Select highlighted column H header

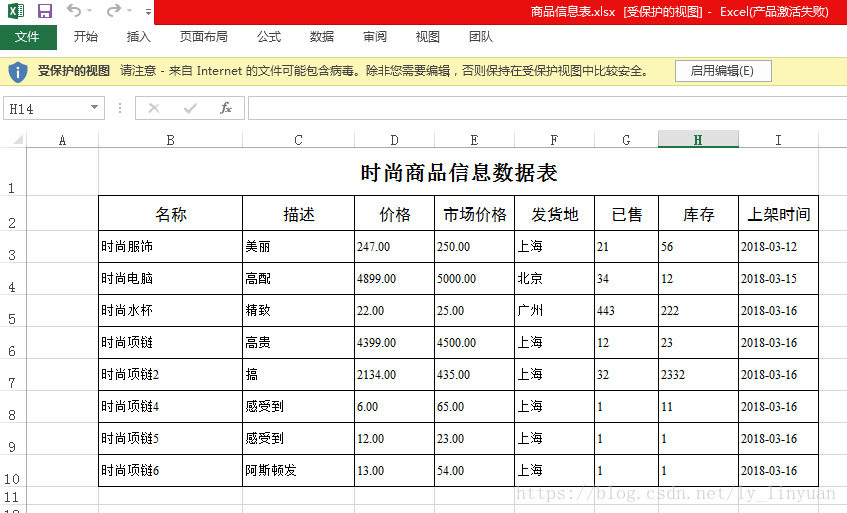[698, 140]
